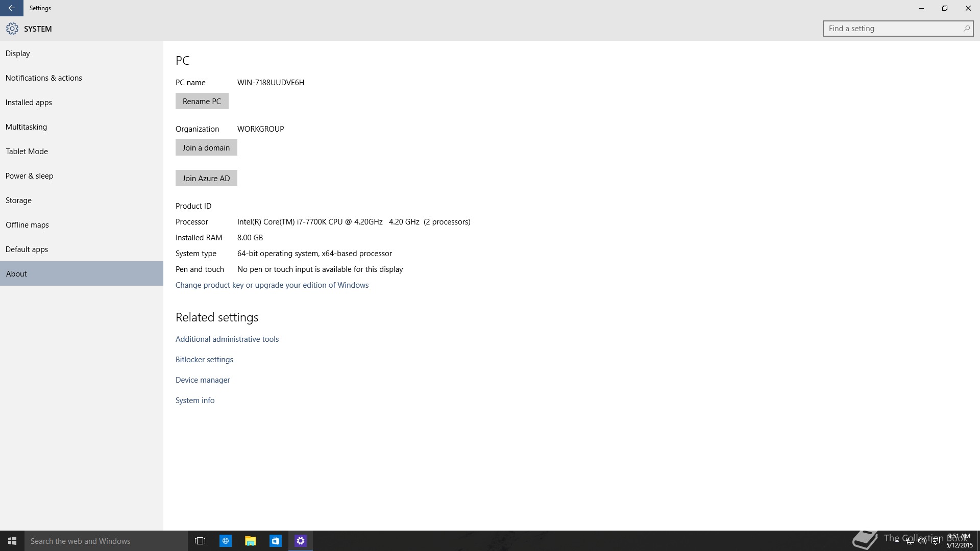Open the Offline maps page
Screen dimensions: 980x551
click(82, 224)
